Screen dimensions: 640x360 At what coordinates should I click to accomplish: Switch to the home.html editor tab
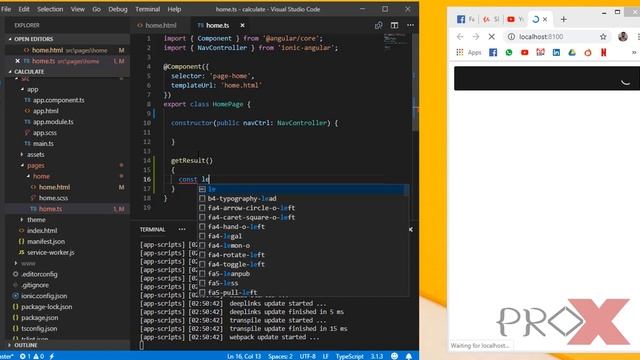pyautogui.click(x=161, y=25)
